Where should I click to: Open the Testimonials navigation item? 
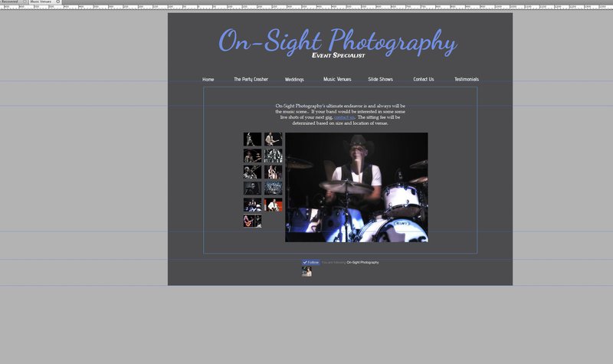(467, 80)
